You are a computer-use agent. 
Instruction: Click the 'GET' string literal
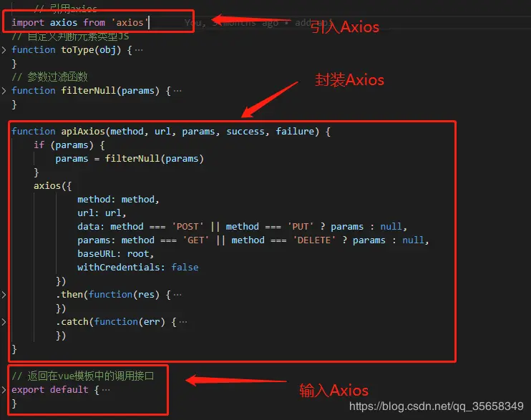click(196, 240)
